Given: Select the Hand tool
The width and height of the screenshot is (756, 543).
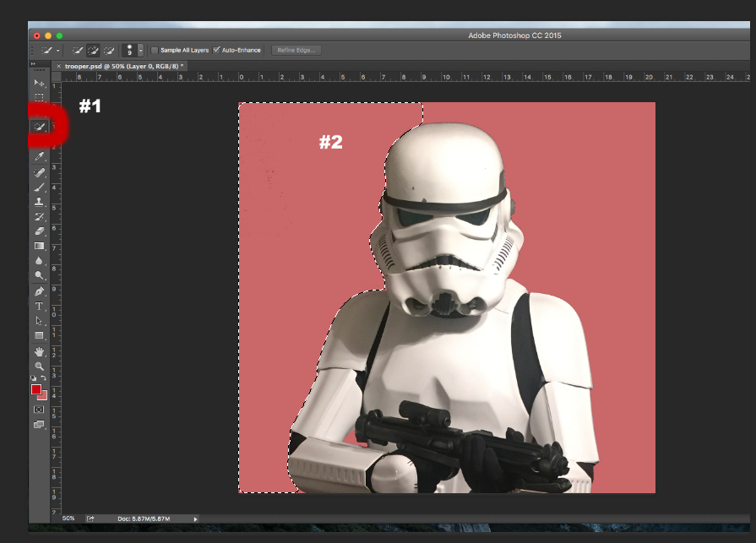Looking at the screenshot, I should coord(39,351).
